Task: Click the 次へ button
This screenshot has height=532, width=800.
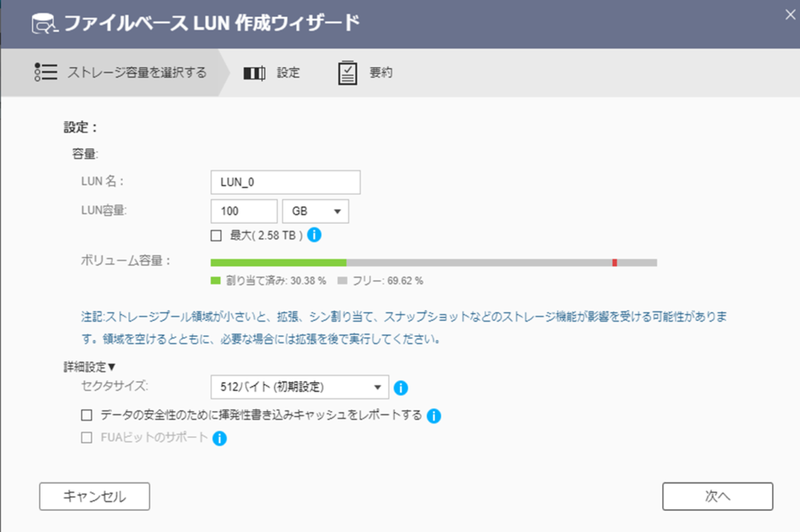Action: [x=717, y=496]
